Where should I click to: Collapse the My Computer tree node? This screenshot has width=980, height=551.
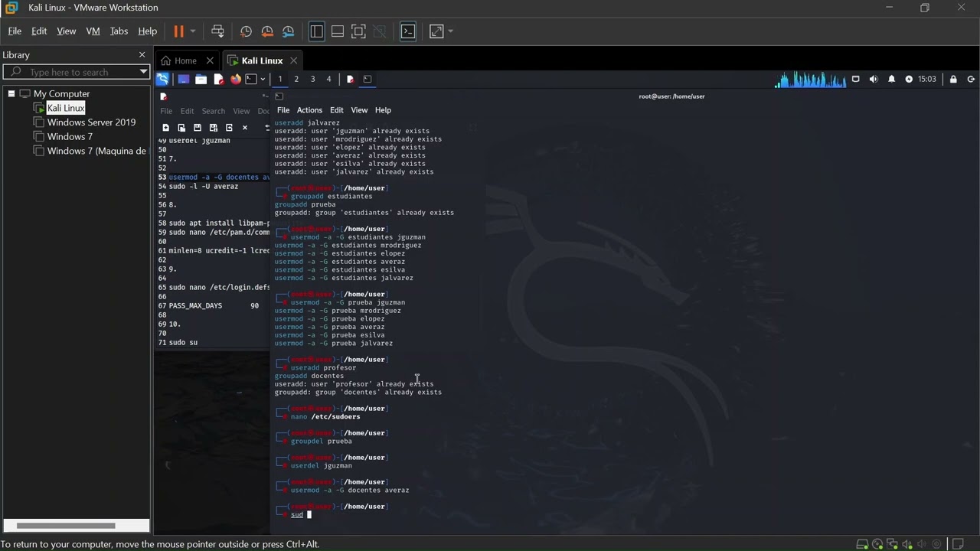point(11,93)
